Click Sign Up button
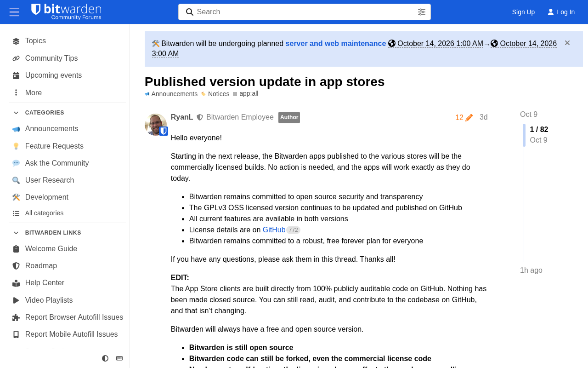Image resolution: width=588 pixels, height=368 pixels. pyautogui.click(x=523, y=12)
